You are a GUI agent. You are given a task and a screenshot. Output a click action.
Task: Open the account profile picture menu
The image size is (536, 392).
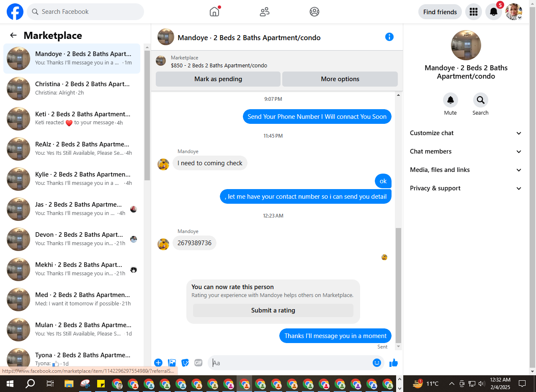pos(514,12)
